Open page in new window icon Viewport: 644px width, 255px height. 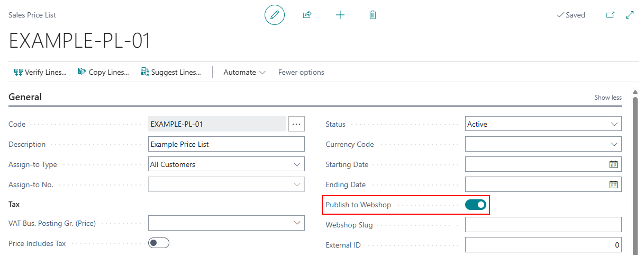[610, 15]
